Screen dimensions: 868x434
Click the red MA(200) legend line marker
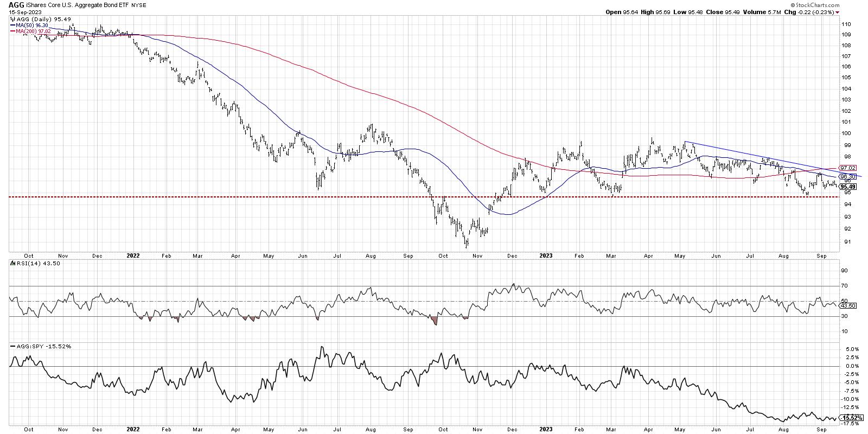pos(12,31)
